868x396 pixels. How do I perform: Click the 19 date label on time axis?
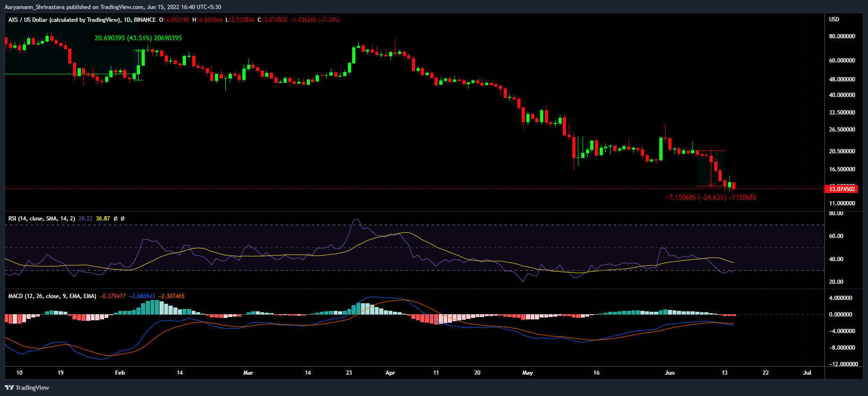(61, 373)
